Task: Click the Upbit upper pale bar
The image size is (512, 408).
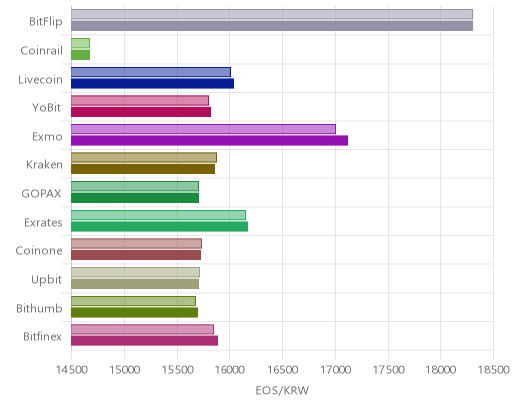Action: point(135,272)
